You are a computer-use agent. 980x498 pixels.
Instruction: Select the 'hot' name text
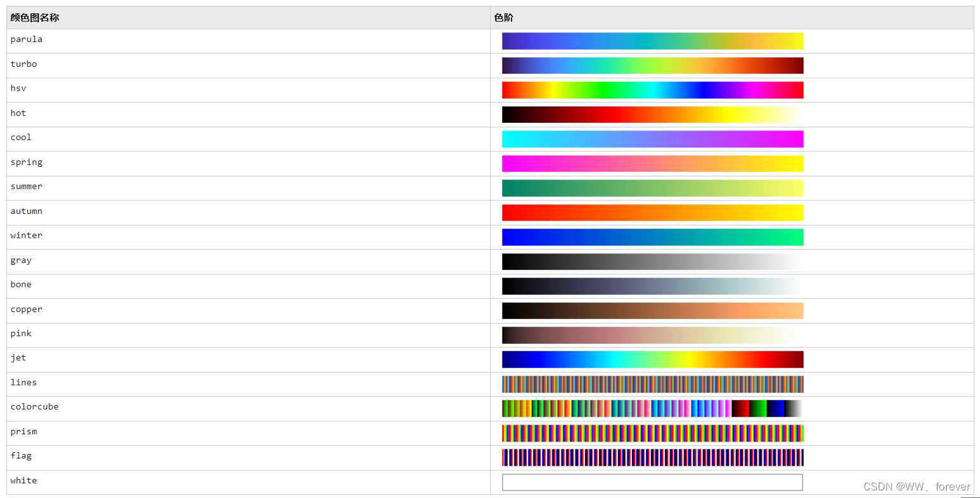click(18, 113)
